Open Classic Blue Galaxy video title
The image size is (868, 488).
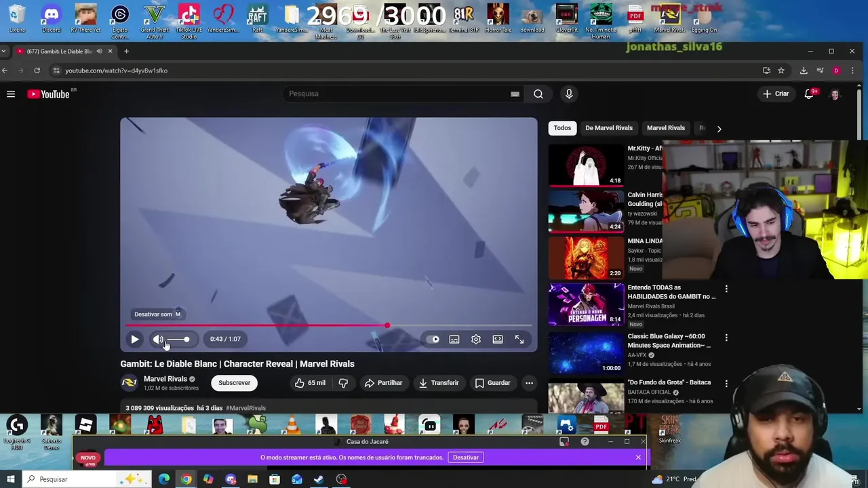click(669, 341)
